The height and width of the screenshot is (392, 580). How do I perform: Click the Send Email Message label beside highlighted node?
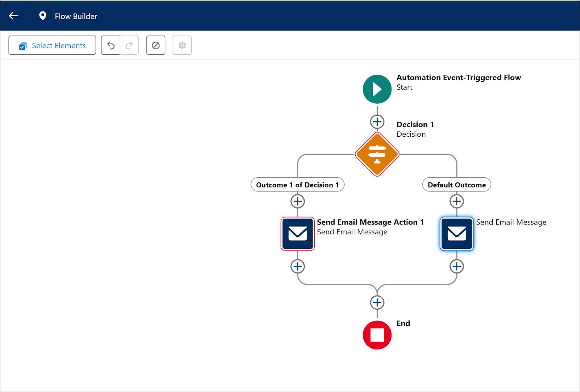(x=511, y=222)
